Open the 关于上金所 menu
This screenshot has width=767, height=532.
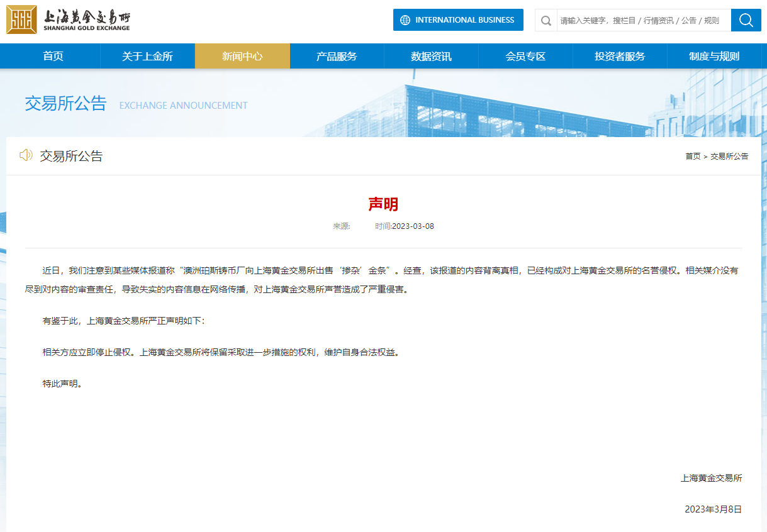tap(147, 57)
